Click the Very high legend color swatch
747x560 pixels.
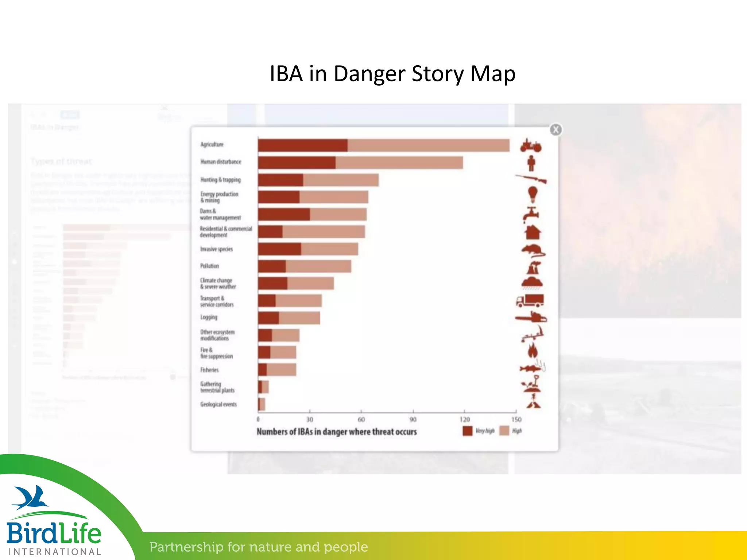pos(467,431)
